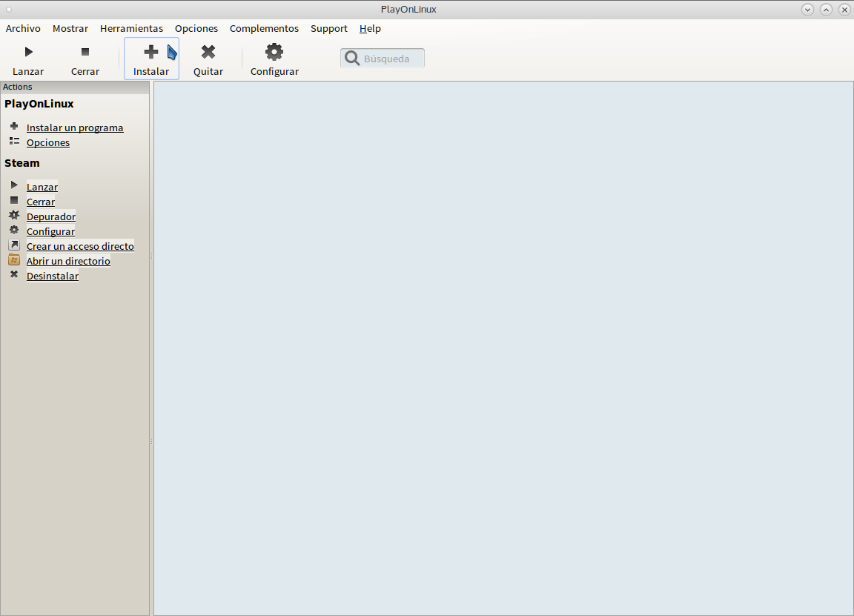The image size is (854, 616).
Task: Click list icon beside Opciones sidebar link
Action: click(x=14, y=141)
